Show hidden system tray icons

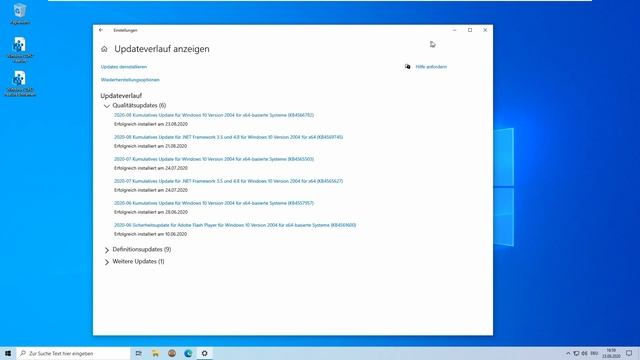(568, 353)
